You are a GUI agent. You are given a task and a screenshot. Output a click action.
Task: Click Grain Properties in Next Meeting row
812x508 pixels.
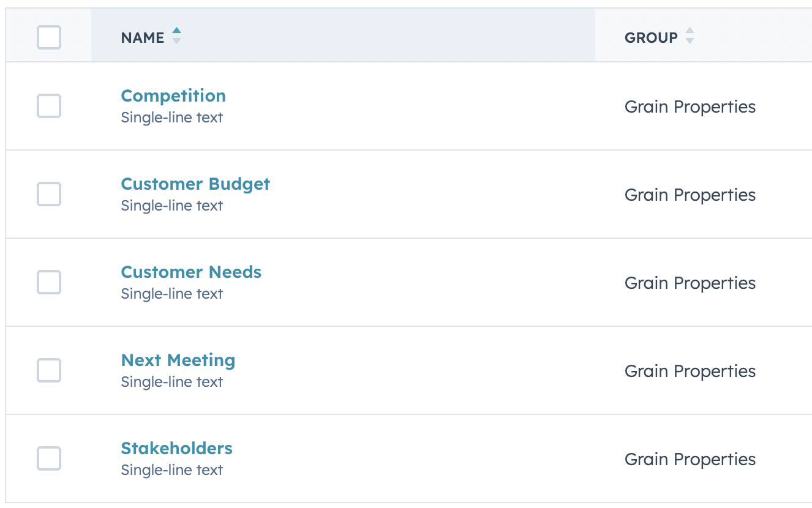coord(690,371)
